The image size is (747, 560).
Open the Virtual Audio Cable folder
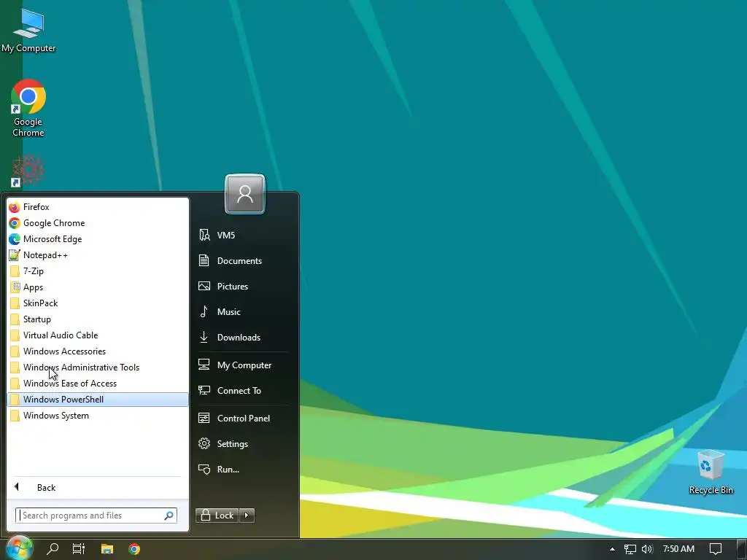[98, 335]
